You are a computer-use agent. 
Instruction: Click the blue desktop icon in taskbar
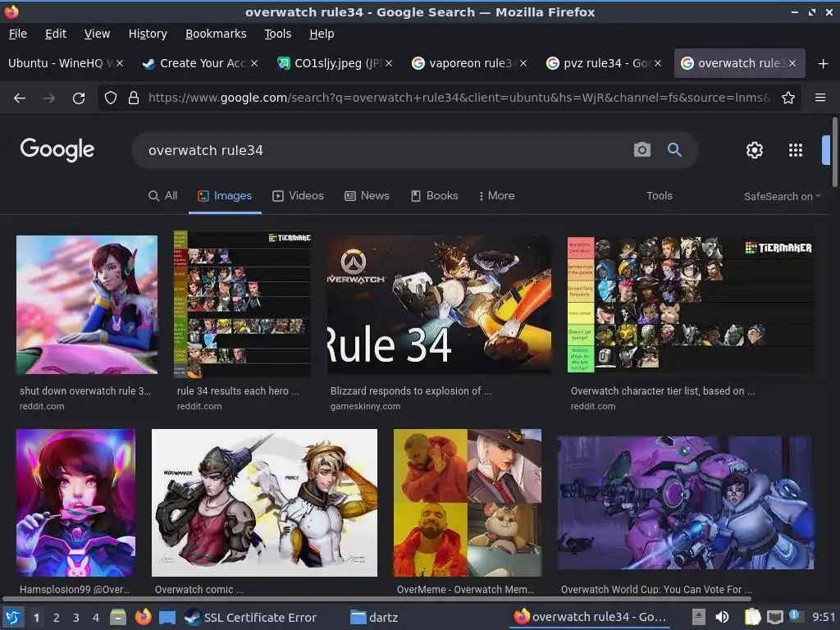coord(167,618)
